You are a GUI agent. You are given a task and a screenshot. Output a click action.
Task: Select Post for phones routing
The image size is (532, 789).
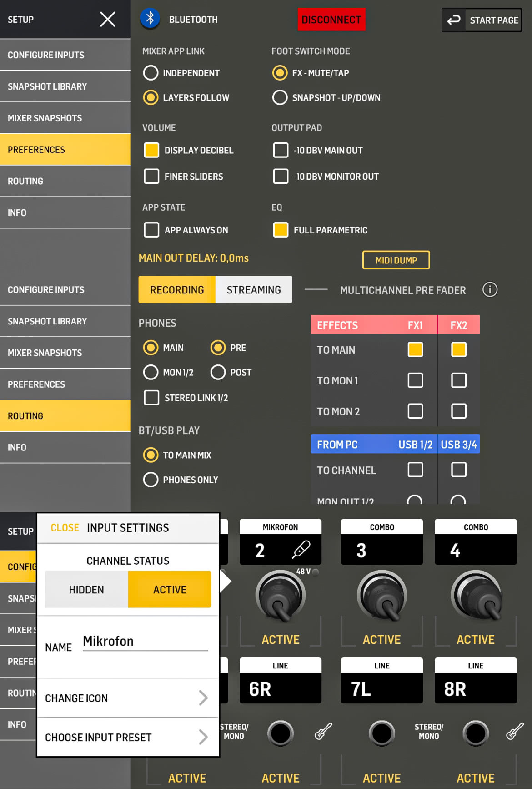(218, 372)
